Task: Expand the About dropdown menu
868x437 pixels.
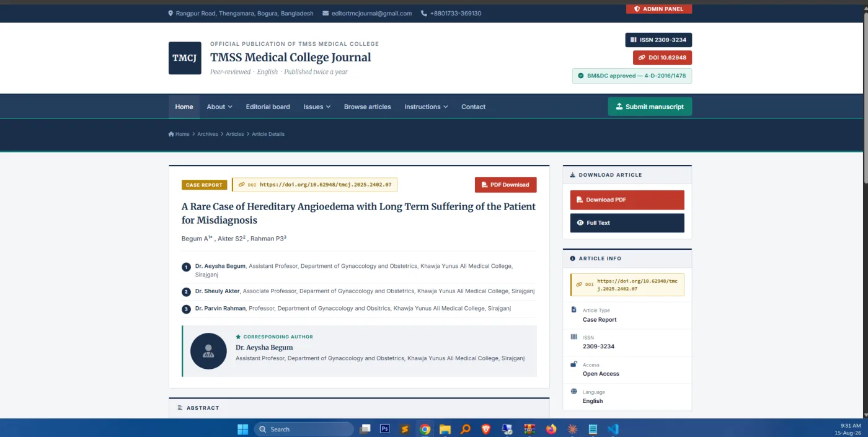Action: point(219,107)
